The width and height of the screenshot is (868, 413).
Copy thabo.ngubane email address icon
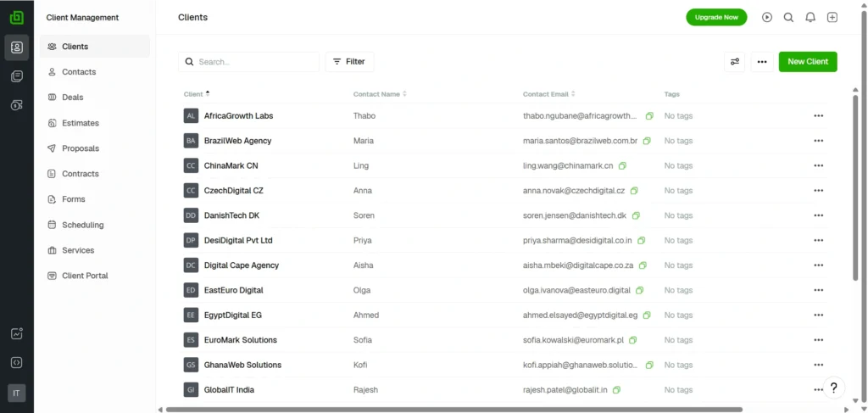pos(649,115)
